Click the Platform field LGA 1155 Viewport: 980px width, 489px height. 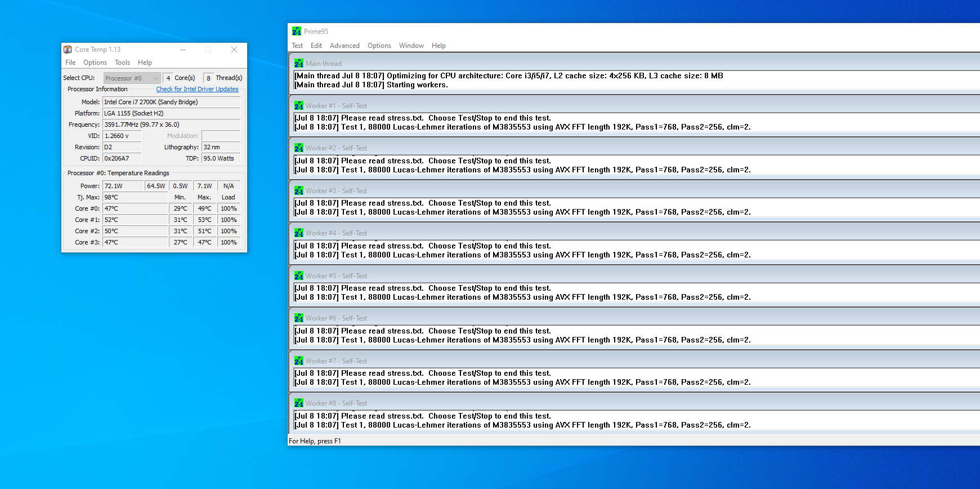(x=171, y=113)
